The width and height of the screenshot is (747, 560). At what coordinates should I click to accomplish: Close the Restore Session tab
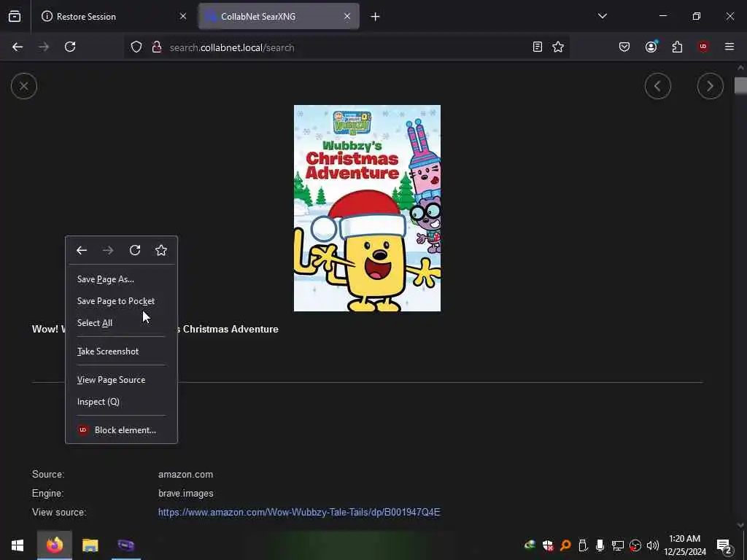pos(183,16)
